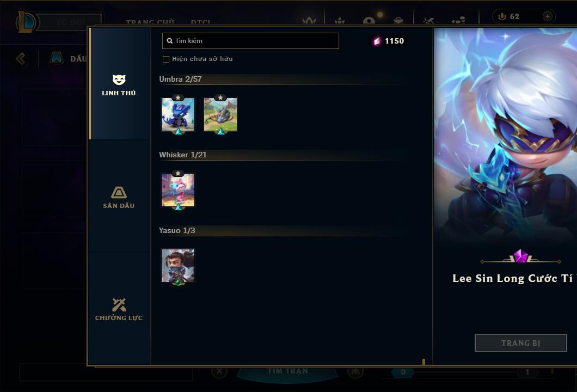Click the Tìm Trận find match button

point(287,371)
